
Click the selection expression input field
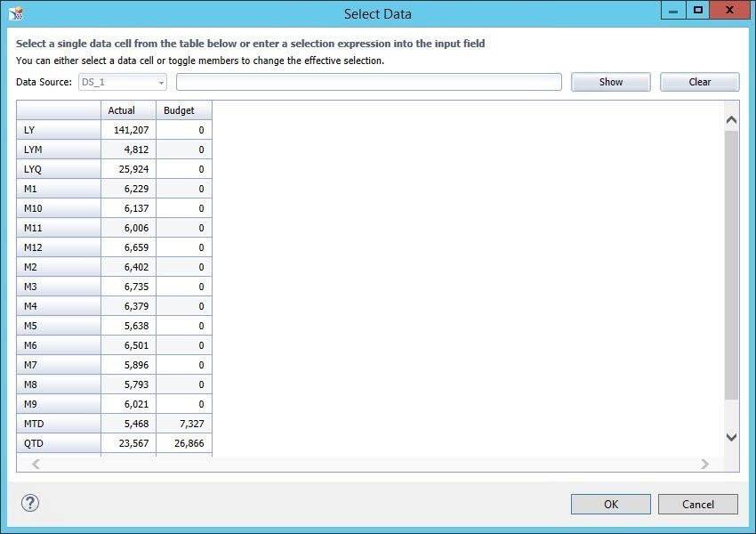click(369, 82)
